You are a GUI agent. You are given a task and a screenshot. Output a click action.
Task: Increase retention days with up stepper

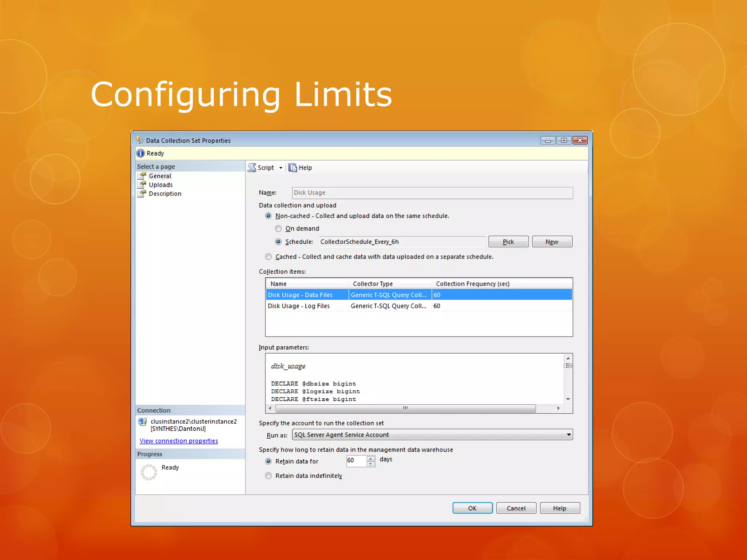coord(371,458)
